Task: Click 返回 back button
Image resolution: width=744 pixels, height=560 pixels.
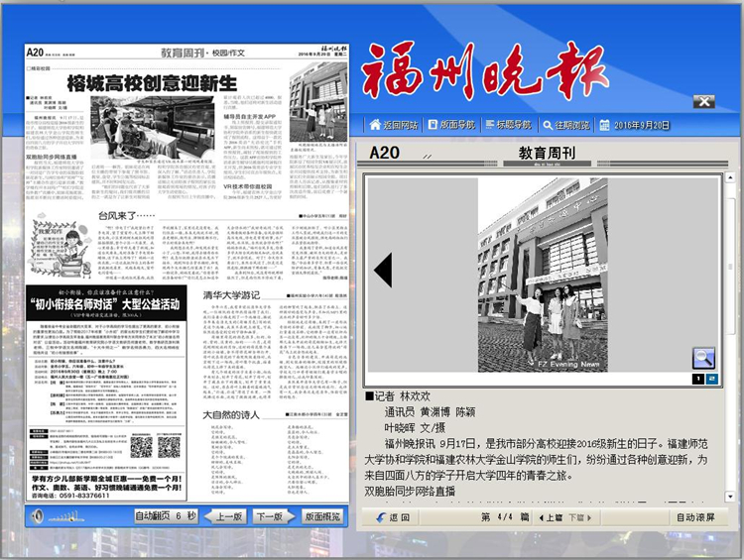Action: [x=393, y=517]
